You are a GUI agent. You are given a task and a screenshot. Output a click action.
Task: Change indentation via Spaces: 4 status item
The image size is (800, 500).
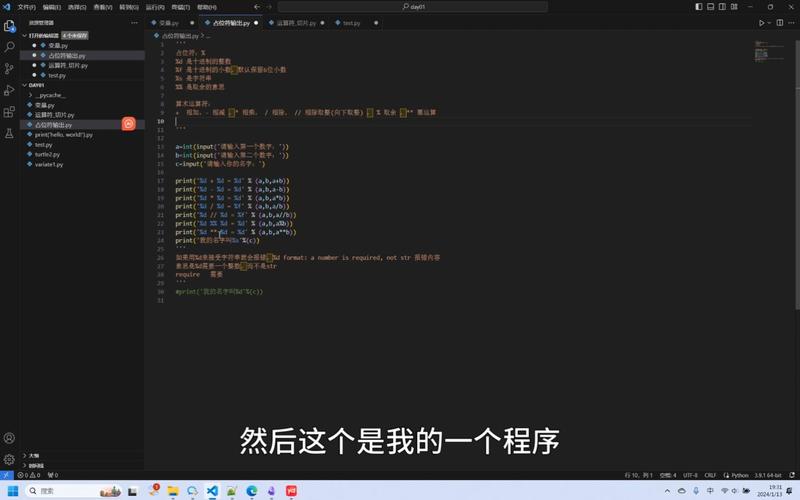(667, 475)
